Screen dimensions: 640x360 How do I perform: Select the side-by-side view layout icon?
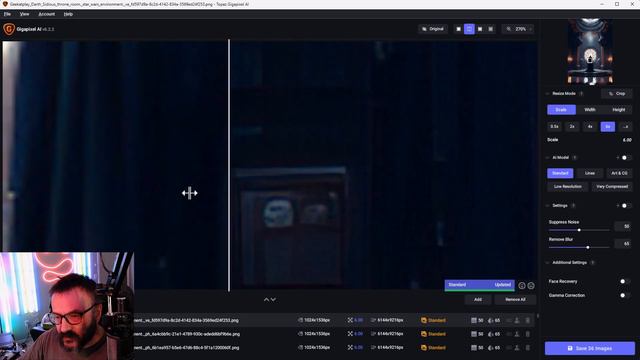click(480, 29)
